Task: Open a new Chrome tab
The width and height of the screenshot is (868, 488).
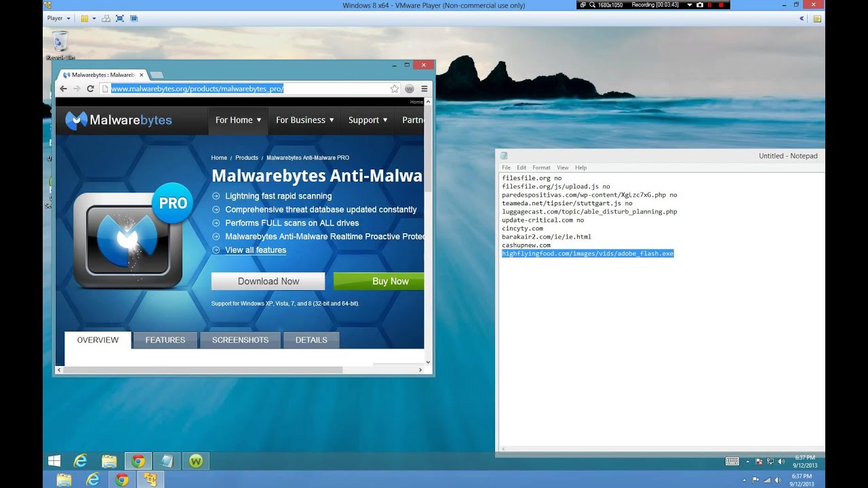Action: point(156,75)
